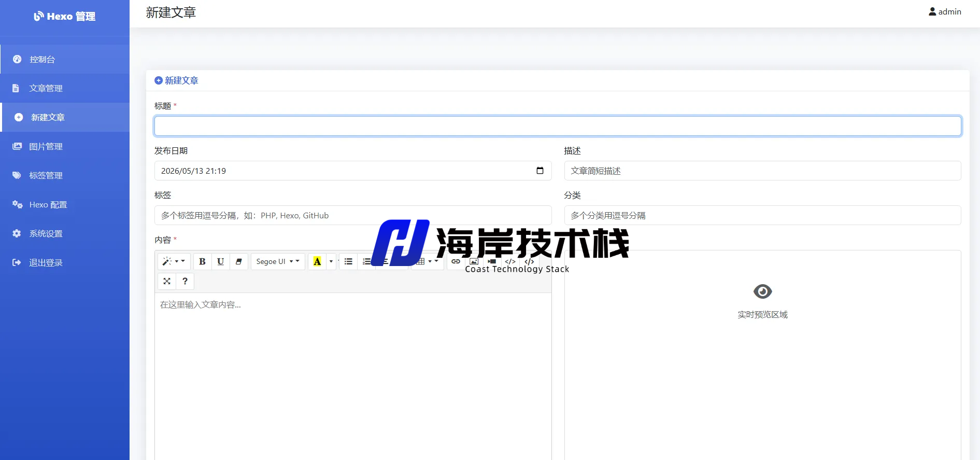Image resolution: width=980 pixels, height=460 pixels.
Task: Go to 文章管理 in sidebar
Action: coord(65,88)
